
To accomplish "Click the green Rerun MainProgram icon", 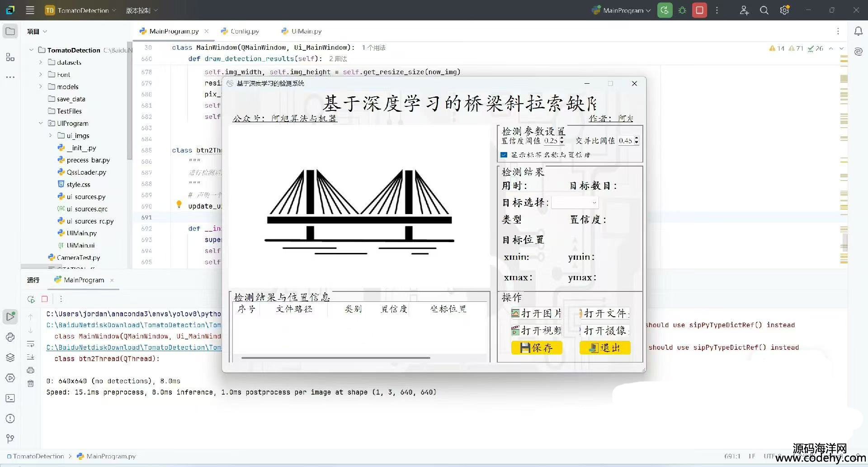I will click(x=665, y=10).
